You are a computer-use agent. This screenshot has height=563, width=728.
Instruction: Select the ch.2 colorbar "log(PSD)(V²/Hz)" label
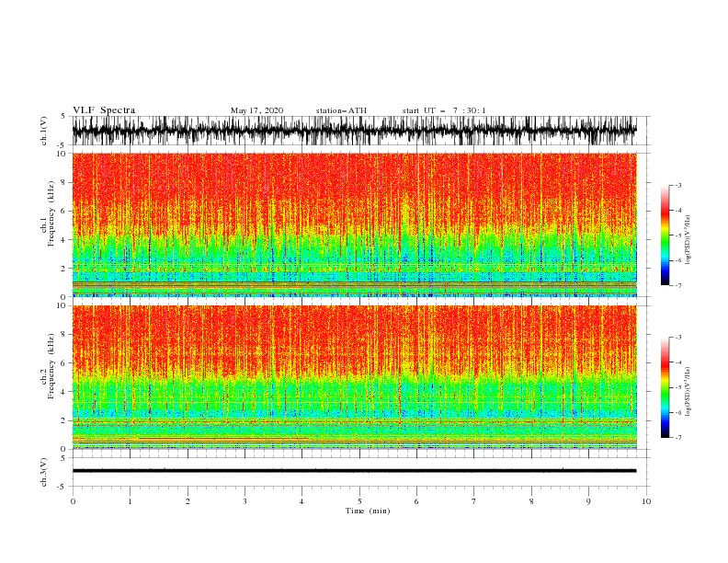688,391
